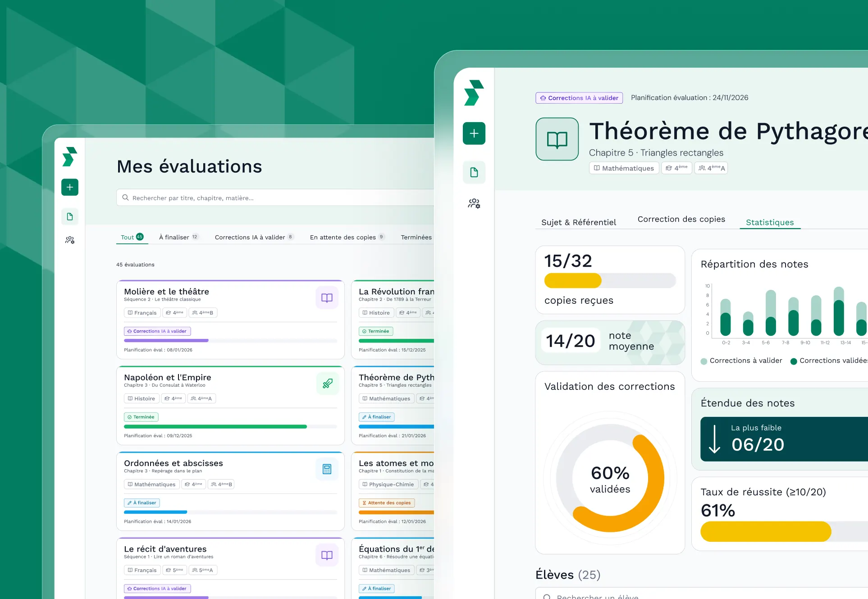868x599 pixels.
Task: Click the book icon on Molière et le théâtre card
Action: point(327,297)
